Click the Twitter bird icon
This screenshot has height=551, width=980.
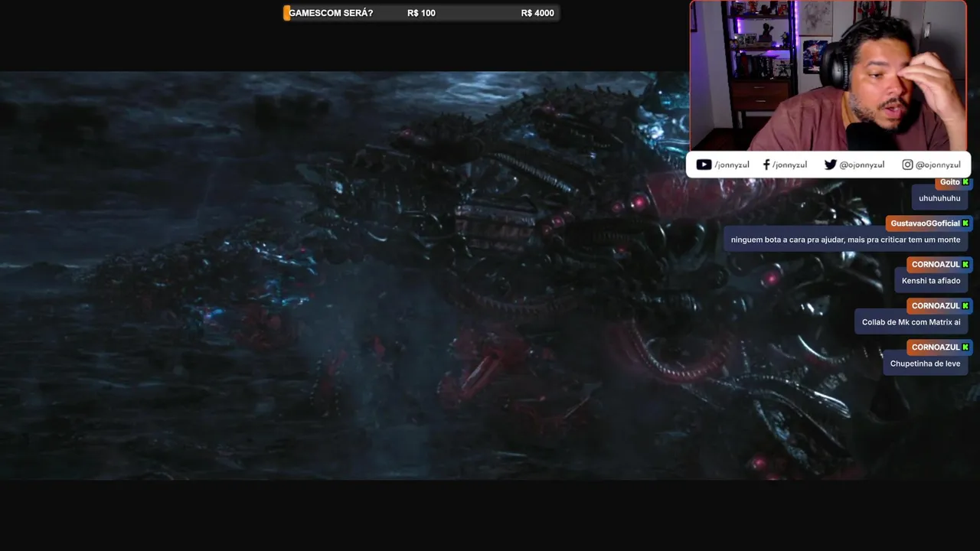[x=830, y=165]
